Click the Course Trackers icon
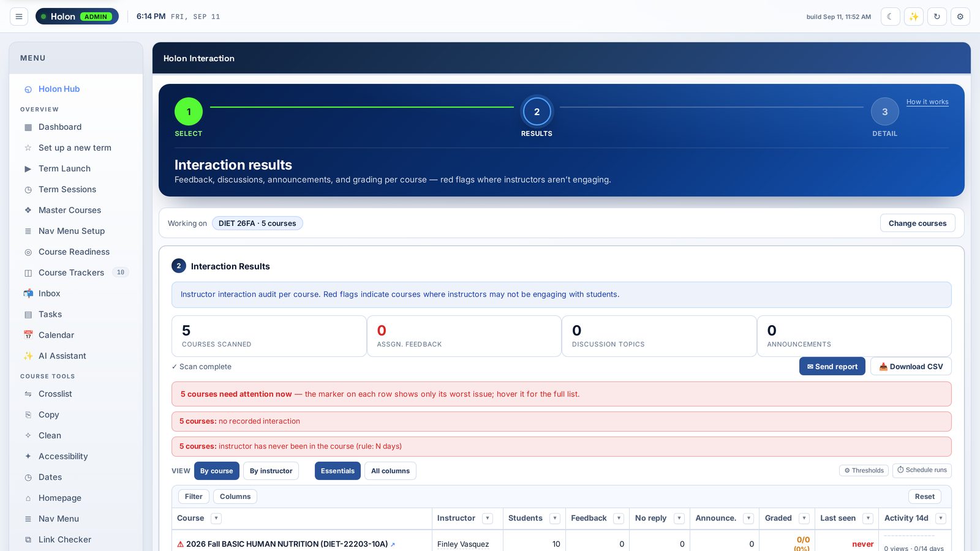The width and height of the screenshot is (980, 551). click(28, 273)
